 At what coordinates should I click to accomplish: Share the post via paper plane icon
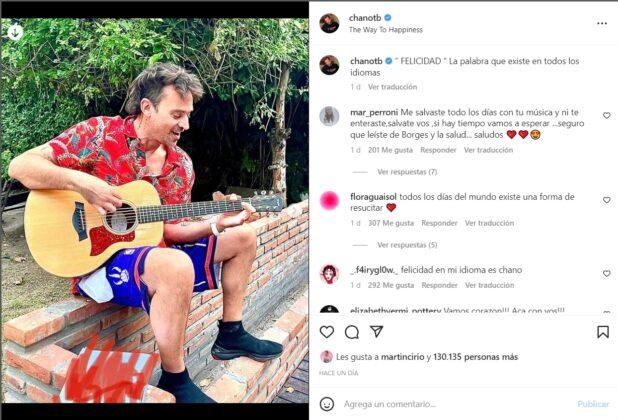pyautogui.click(x=377, y=332)
